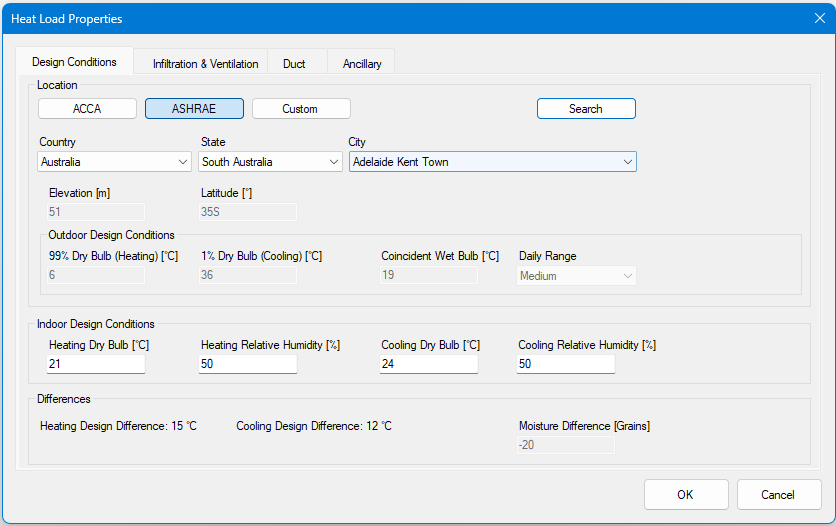Choose the Custom location option
Image resolution: width=836 pixels, height=526 pixels.
(x=300, y=109)
